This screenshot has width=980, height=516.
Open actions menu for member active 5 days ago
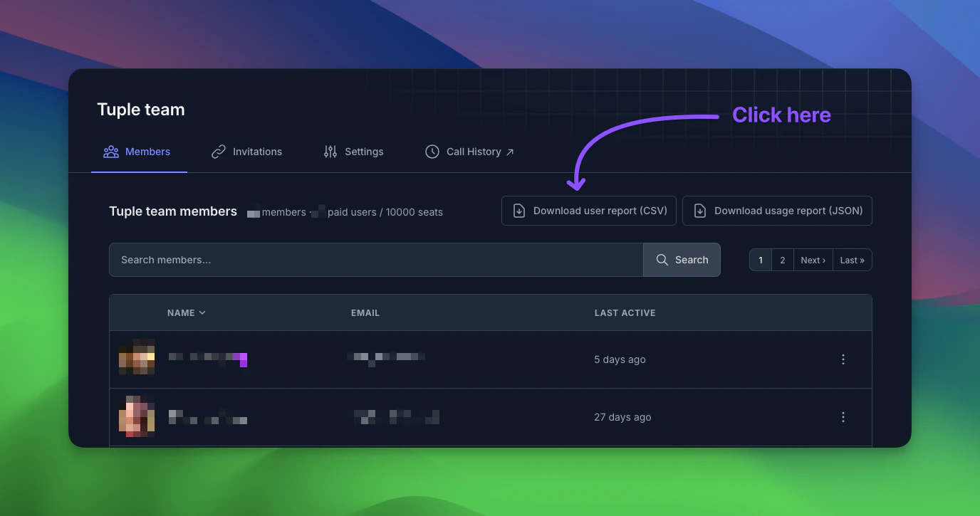(843, 359)
